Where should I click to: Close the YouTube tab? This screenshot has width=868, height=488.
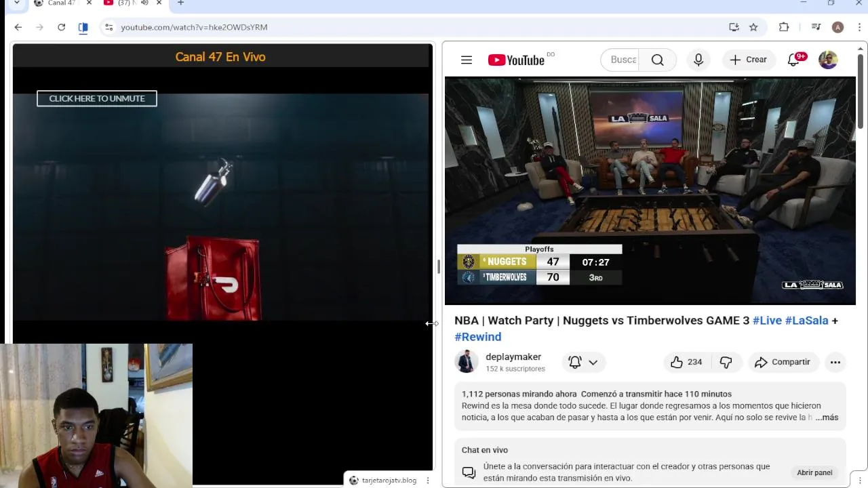(159, 3)
